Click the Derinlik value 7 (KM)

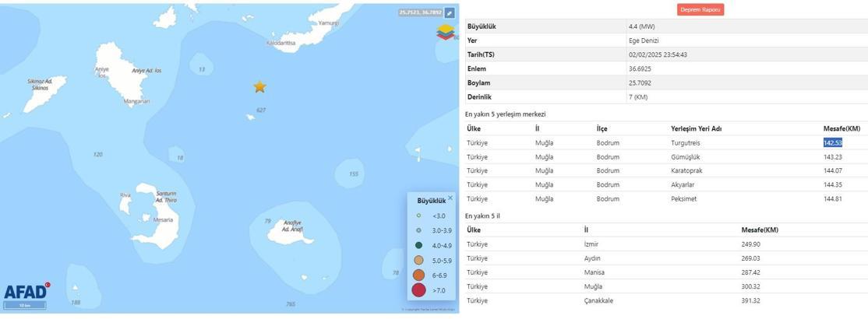click(x=638, y=97)
